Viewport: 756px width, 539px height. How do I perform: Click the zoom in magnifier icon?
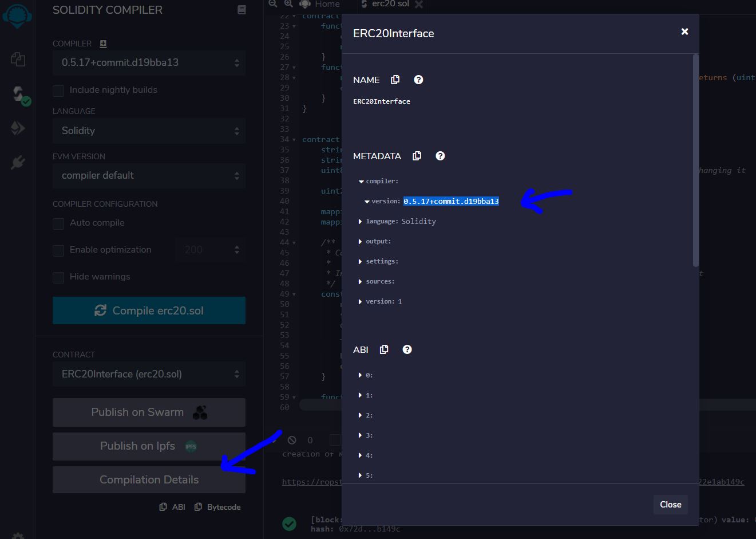pos(288,3)
